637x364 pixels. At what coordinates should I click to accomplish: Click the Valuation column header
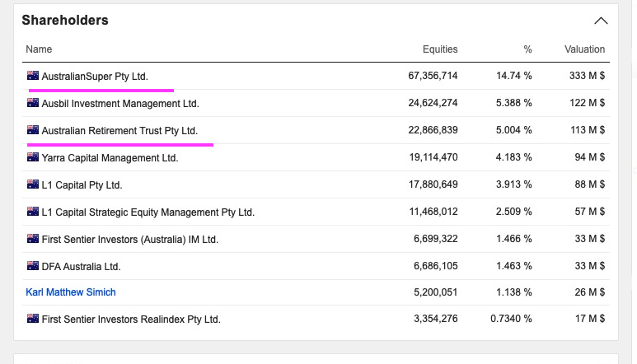pos(584,49)
